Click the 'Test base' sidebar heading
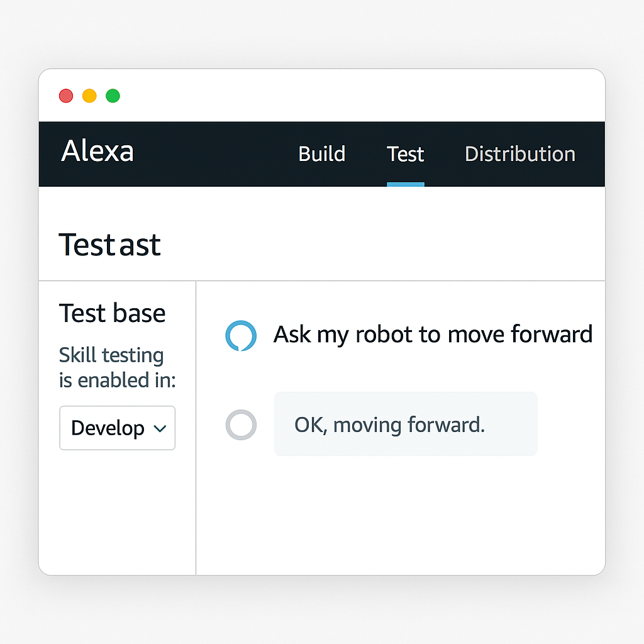 112,313
